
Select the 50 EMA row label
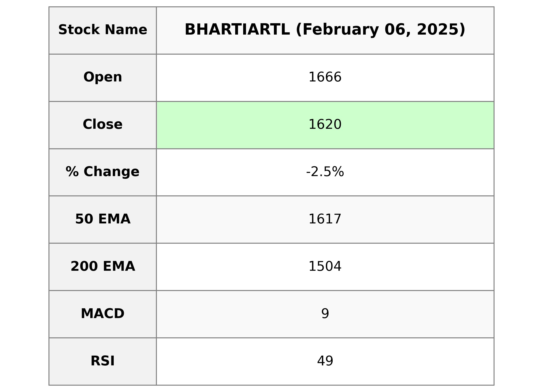pyautogui.click(x=103, y=219)
